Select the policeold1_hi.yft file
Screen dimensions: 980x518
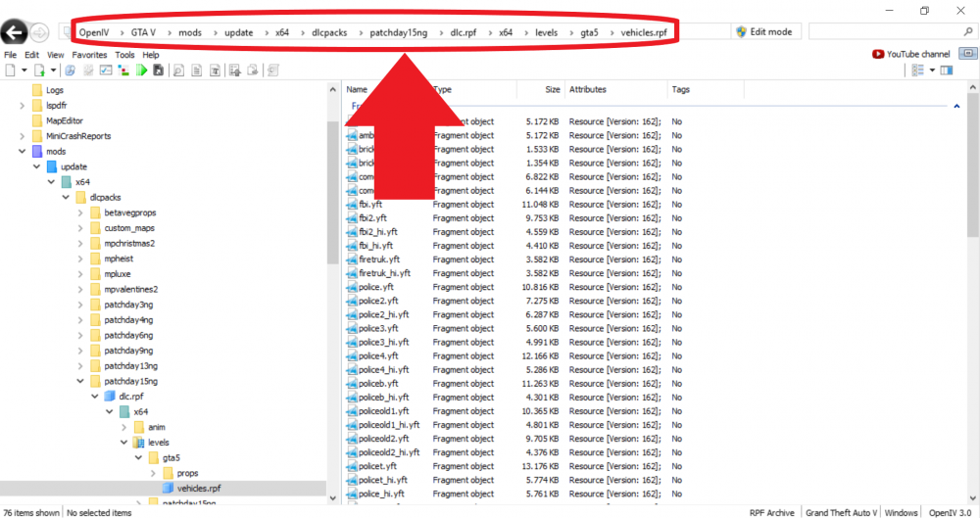(389, 425)
